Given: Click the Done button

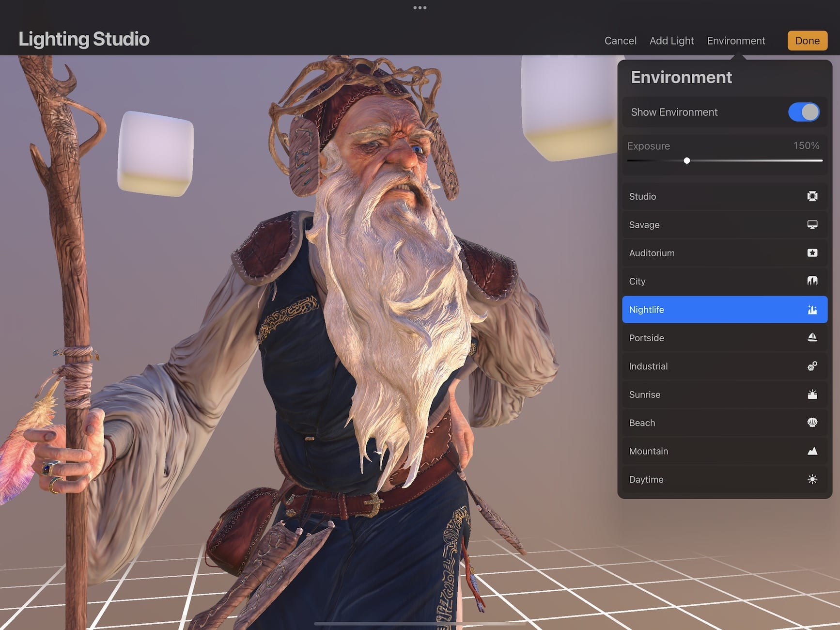Looking at the screenshot, I should tap(807, 41).
